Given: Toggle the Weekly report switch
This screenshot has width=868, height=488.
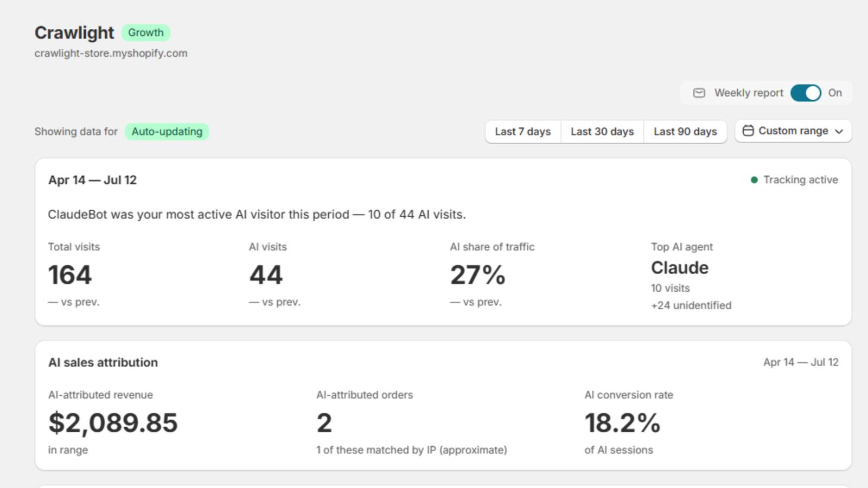Looking at the screenshot, I should tap(806, 93).
